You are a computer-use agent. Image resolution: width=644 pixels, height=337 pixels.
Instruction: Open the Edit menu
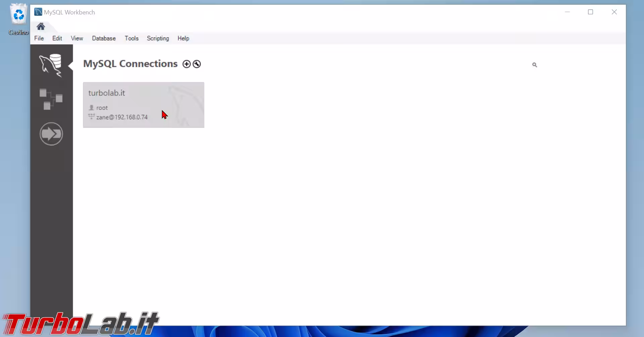pyautogui.click(x=57, y=38)
